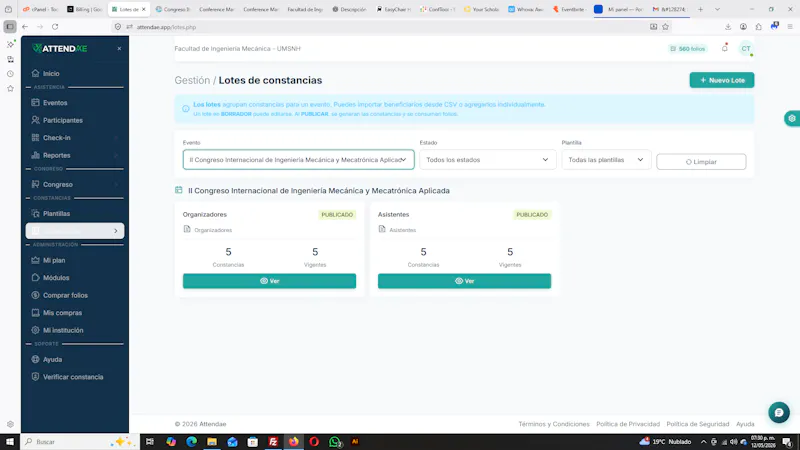Click the Gestión breadcrumb
800x450 pixels.
click(192, 80)
